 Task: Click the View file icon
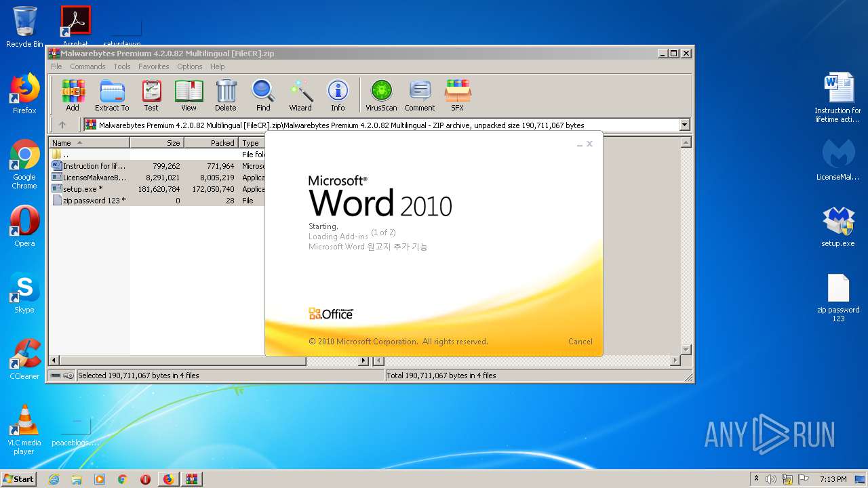tap(189, 95)
